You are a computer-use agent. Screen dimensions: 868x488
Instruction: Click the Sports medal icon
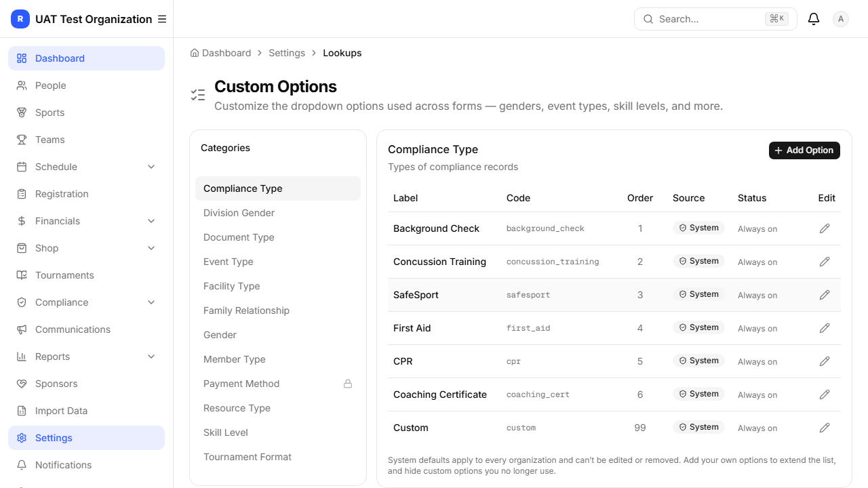(22, 113)
